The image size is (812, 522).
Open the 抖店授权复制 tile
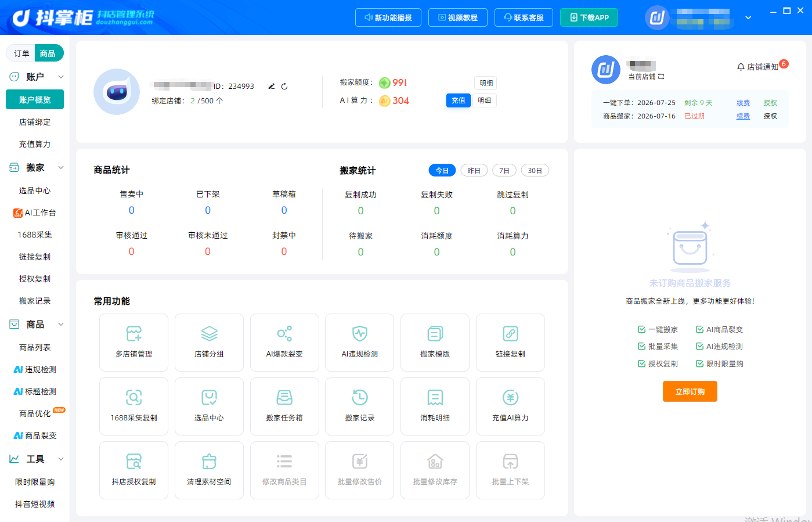click(x=133, y=470)
